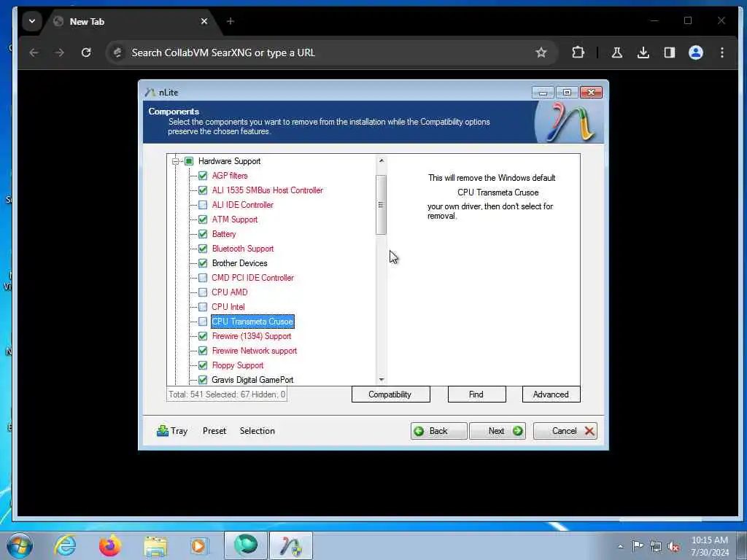Click the Find button
The width and height of the screenshot is (747, 560).
coord(476,394)
